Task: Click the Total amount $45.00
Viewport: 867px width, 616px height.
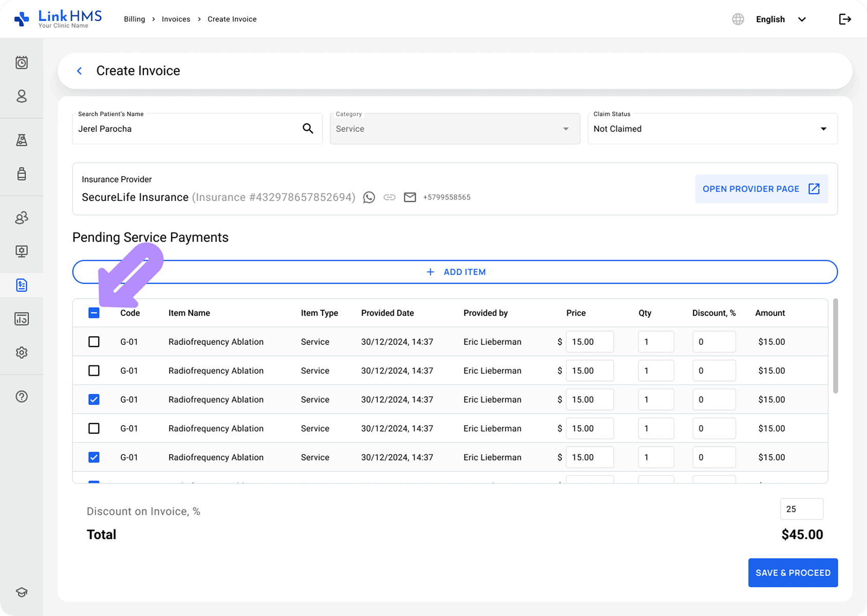Action: 802,534
